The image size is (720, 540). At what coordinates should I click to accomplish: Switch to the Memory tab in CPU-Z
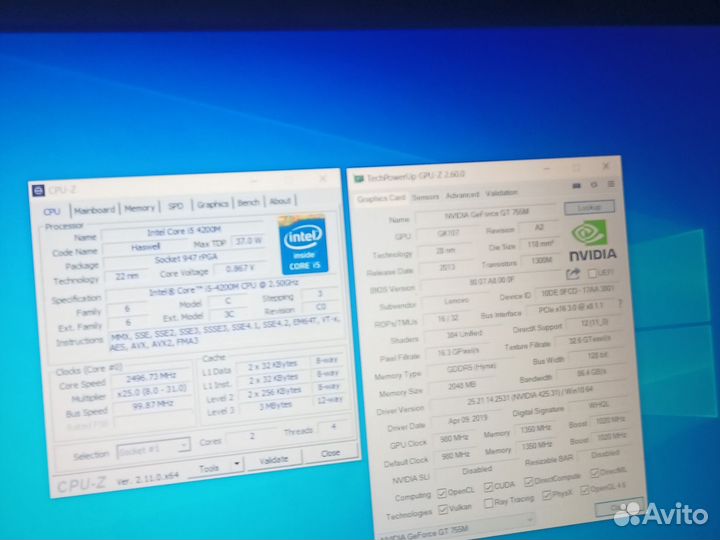[139, 208]
